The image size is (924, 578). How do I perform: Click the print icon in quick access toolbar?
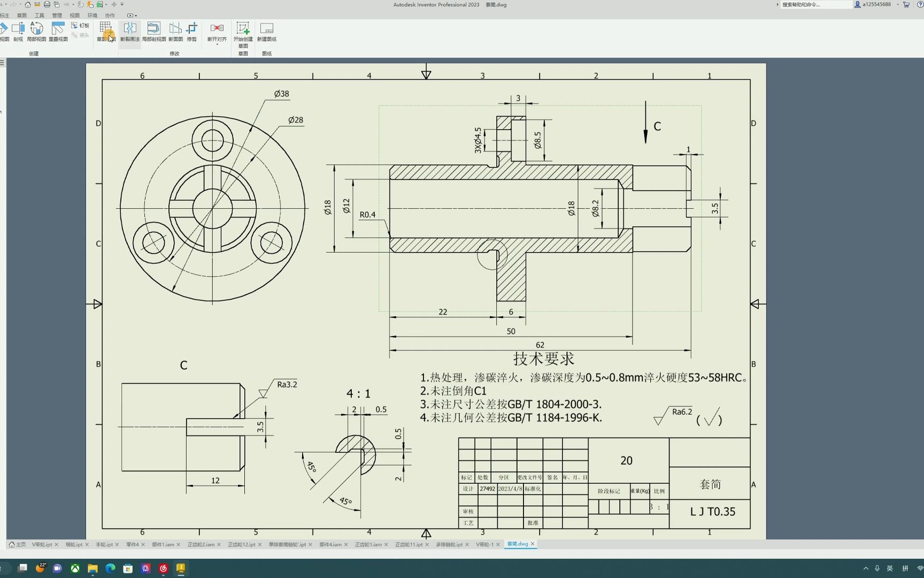click(x=47, y=4)
